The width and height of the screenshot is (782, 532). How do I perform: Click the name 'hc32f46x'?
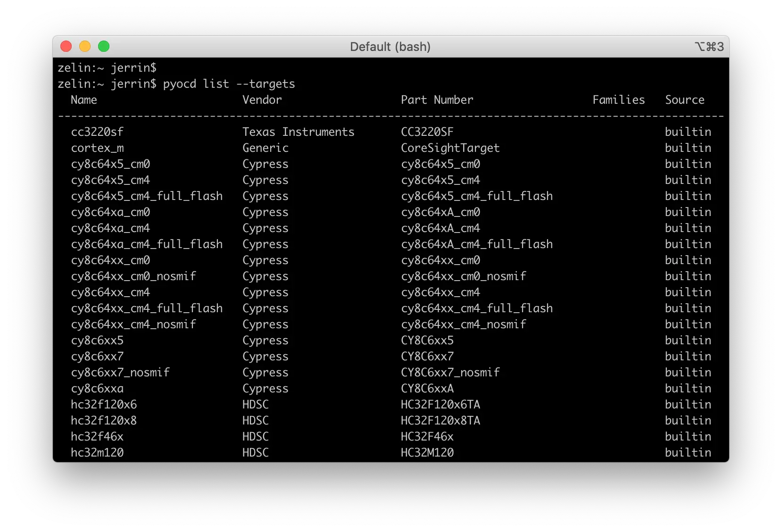pos(97,437)
